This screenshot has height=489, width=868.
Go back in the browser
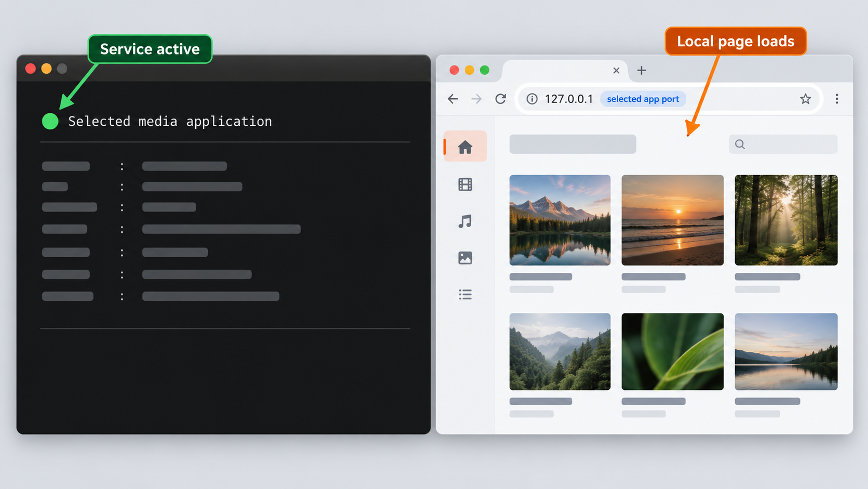coord(453,99)
